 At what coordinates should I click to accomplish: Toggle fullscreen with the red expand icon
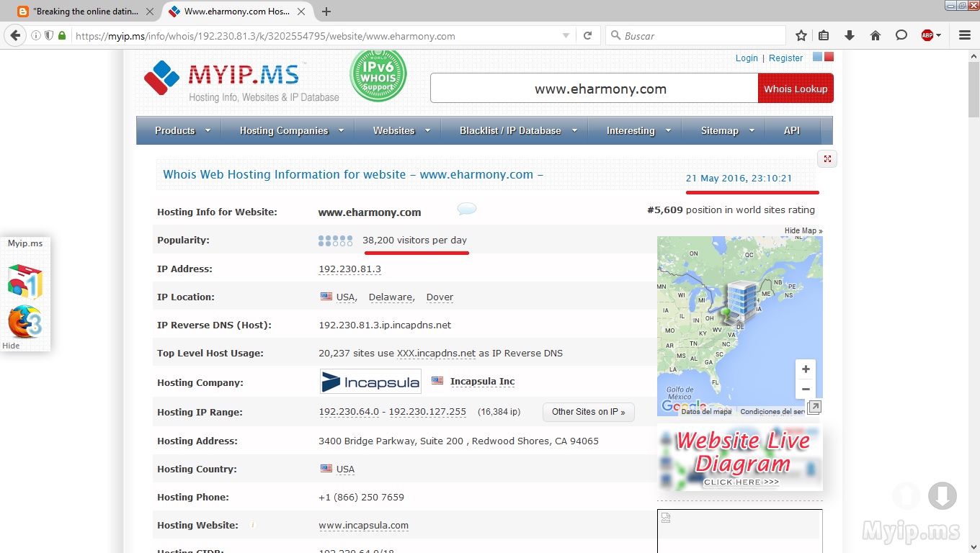827,159
